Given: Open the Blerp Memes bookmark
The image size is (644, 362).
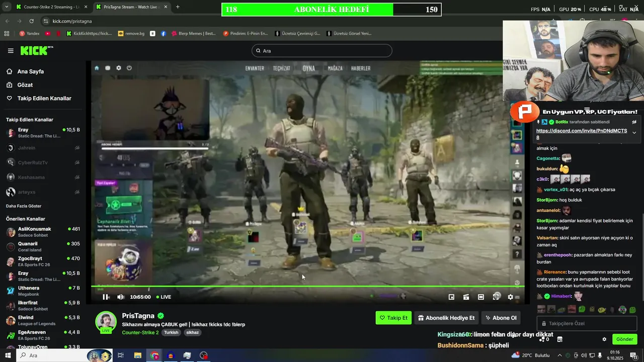Looking at the screenshot, I should coord(193,34).
